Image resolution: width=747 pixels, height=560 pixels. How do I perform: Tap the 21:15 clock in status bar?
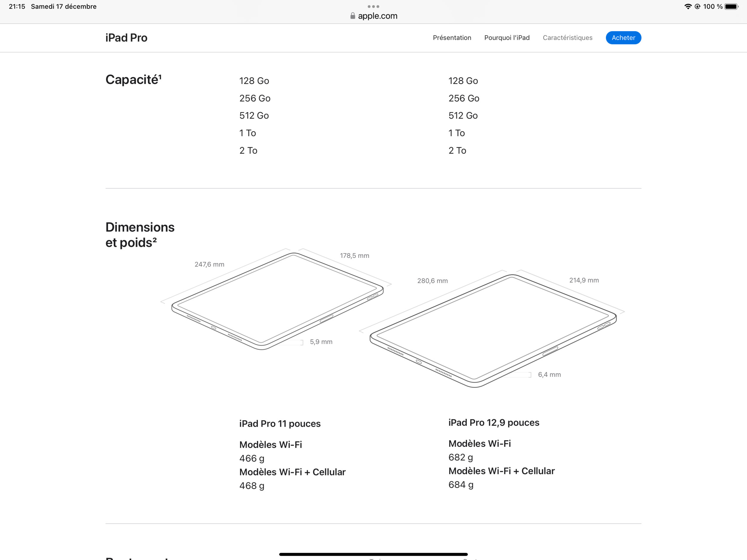(x=17, y=6)
